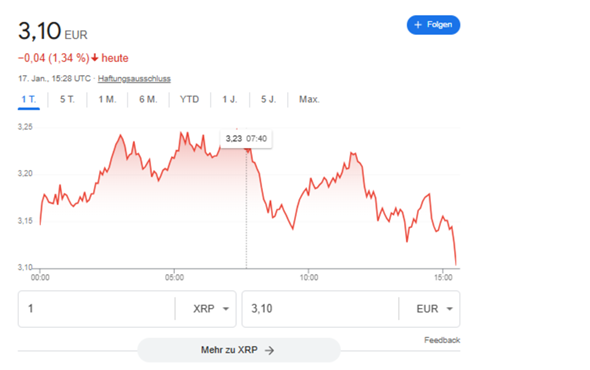This screenshot has height=370, width=590.
Task: Click the XRP amount input field
Action: tap(96, 309)
